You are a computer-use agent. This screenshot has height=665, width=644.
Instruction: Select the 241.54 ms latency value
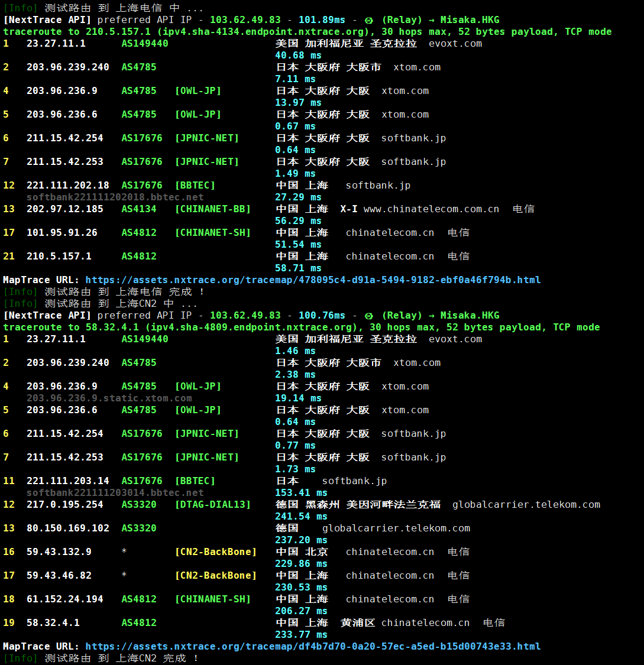301,517
